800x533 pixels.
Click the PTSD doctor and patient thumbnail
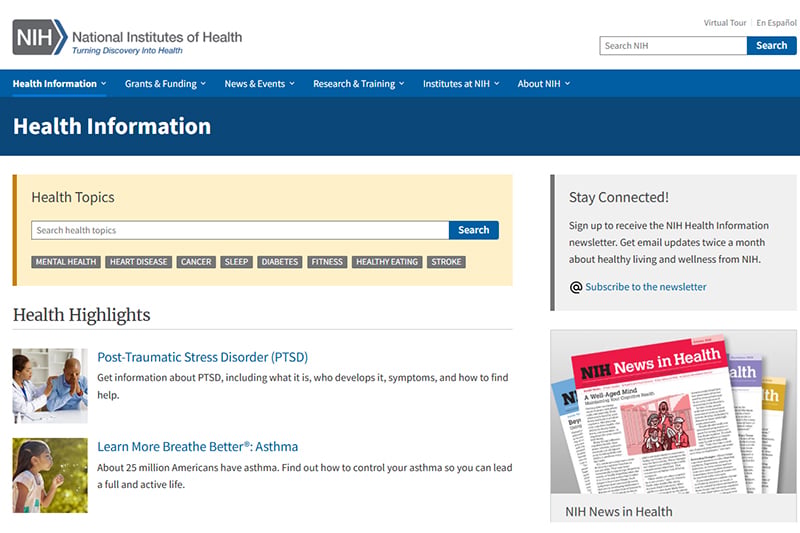click(x=50, y=386)
